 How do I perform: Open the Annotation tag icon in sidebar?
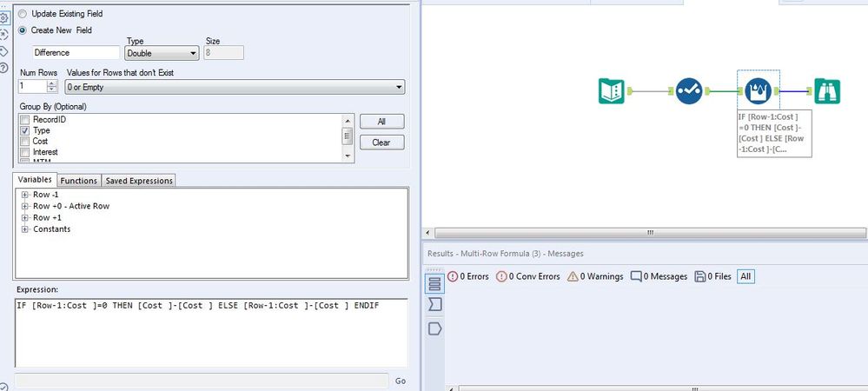pos(3,51)
